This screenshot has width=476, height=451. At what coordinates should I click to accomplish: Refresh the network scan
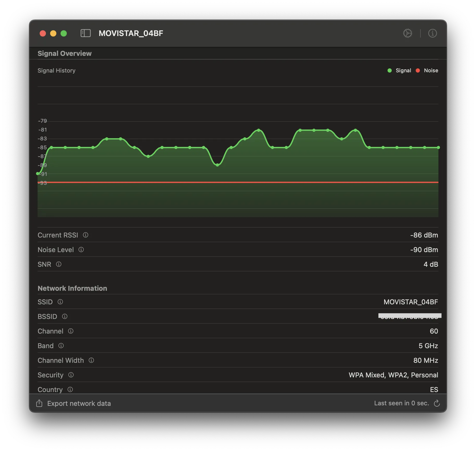[437, 403]
